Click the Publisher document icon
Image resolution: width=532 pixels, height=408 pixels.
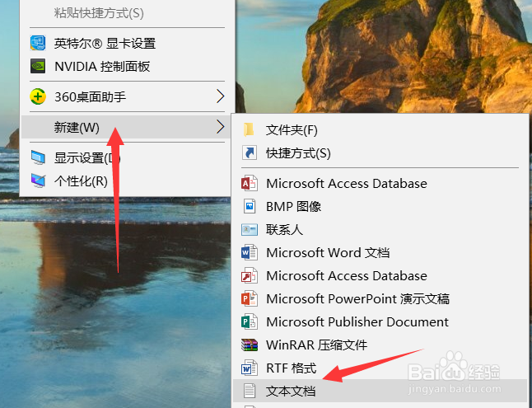tap(250, 322)
